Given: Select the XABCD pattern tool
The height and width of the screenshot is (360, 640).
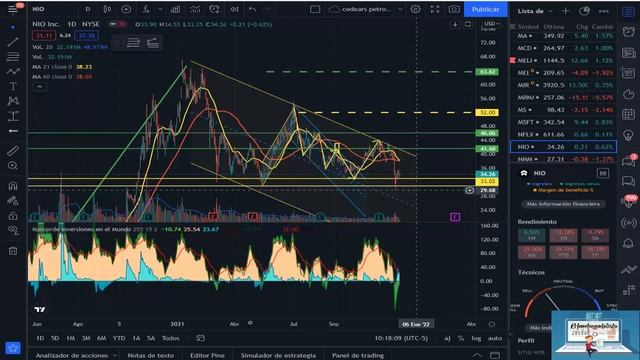Looking at the screenshot, I should (13, 101).
